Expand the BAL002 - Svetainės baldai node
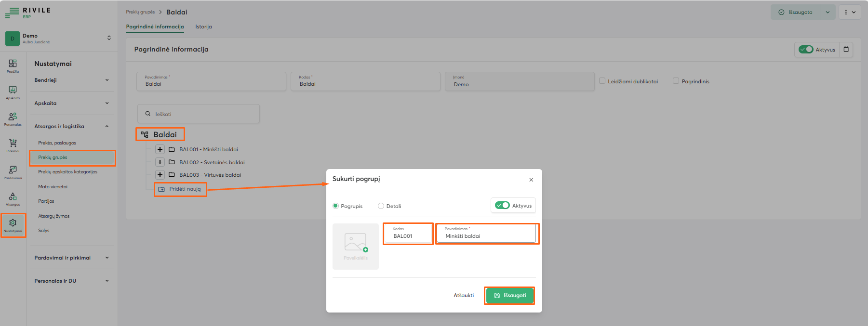 tap(160, 162)
